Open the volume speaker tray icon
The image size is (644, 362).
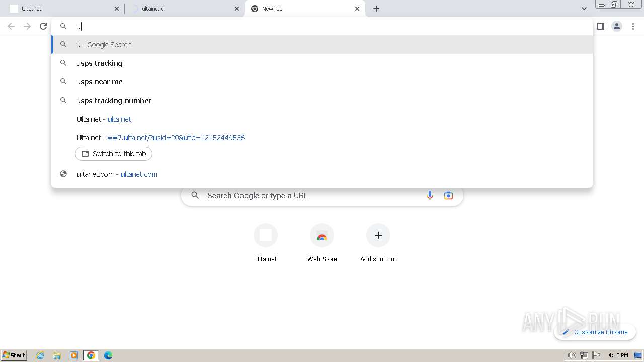572,355
